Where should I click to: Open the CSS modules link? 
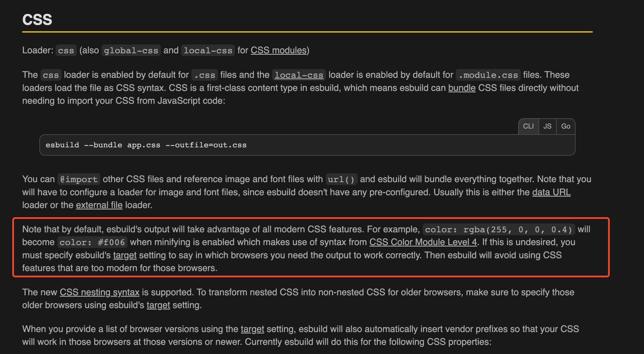coord(278,50)
